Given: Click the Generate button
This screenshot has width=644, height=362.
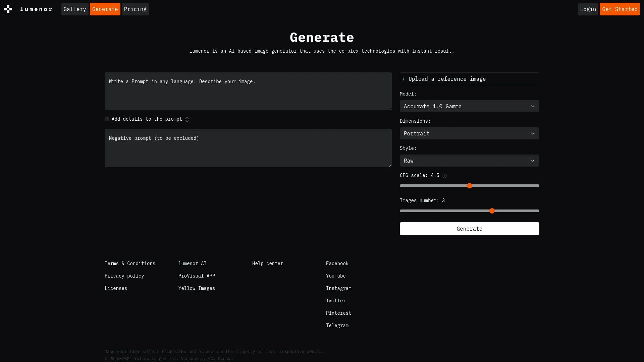Looking at the screenshot, I should (469, 229).
